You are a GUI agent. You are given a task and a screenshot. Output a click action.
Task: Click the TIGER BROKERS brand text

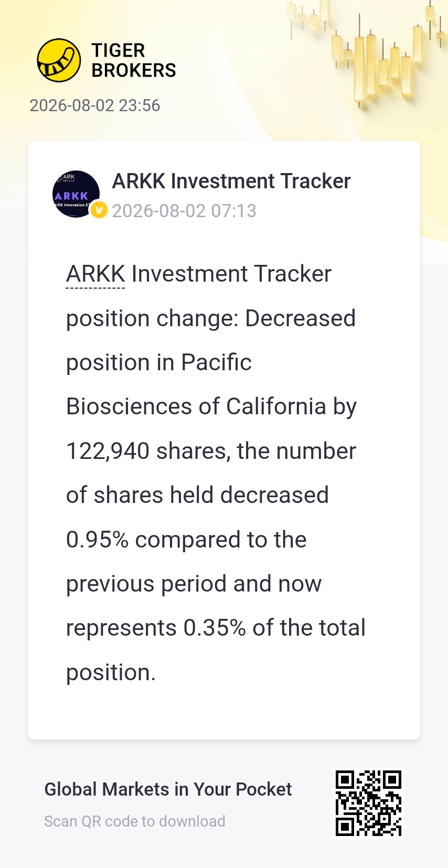[133, 60]
